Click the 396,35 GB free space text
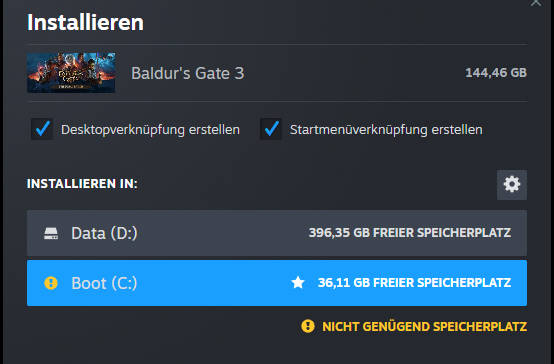Viewport: 554px width, 364px height. point(410,233)
